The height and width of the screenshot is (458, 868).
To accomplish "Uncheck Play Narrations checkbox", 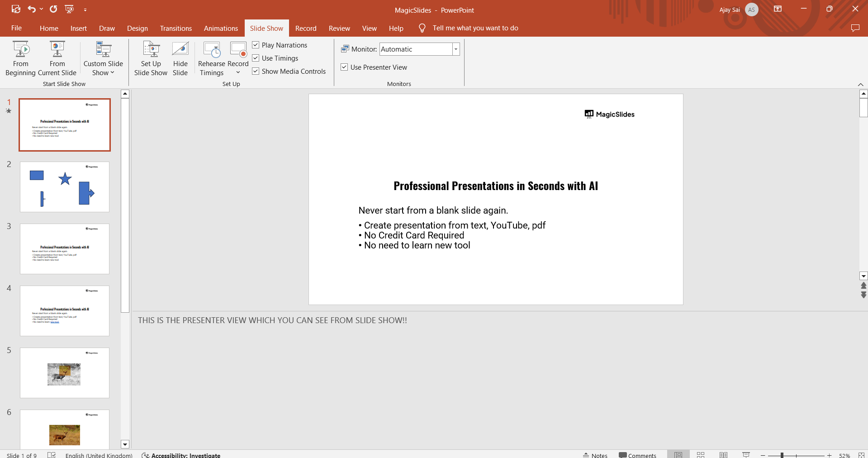I will (x=256, y=45).
